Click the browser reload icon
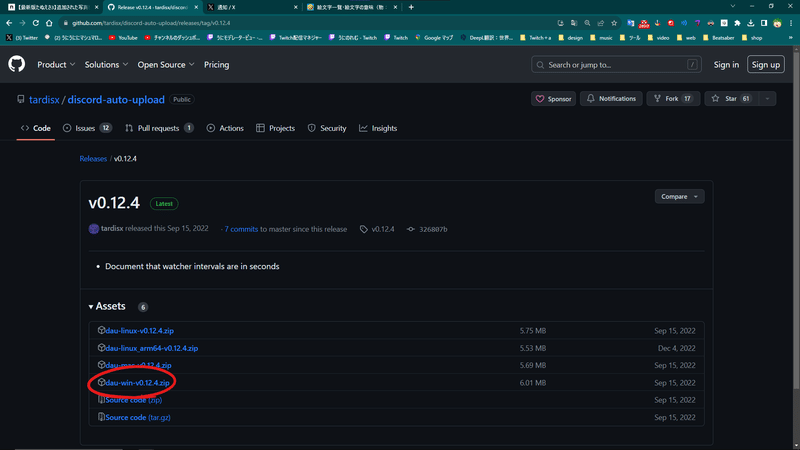 pyautogui.click(x=36, y=23)
